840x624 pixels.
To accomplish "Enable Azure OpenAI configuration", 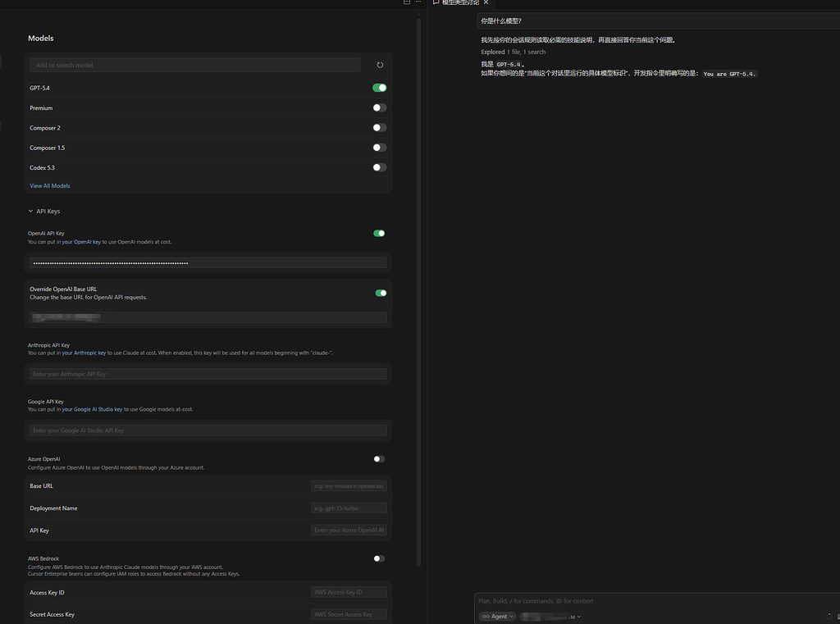I will [379, 459].
